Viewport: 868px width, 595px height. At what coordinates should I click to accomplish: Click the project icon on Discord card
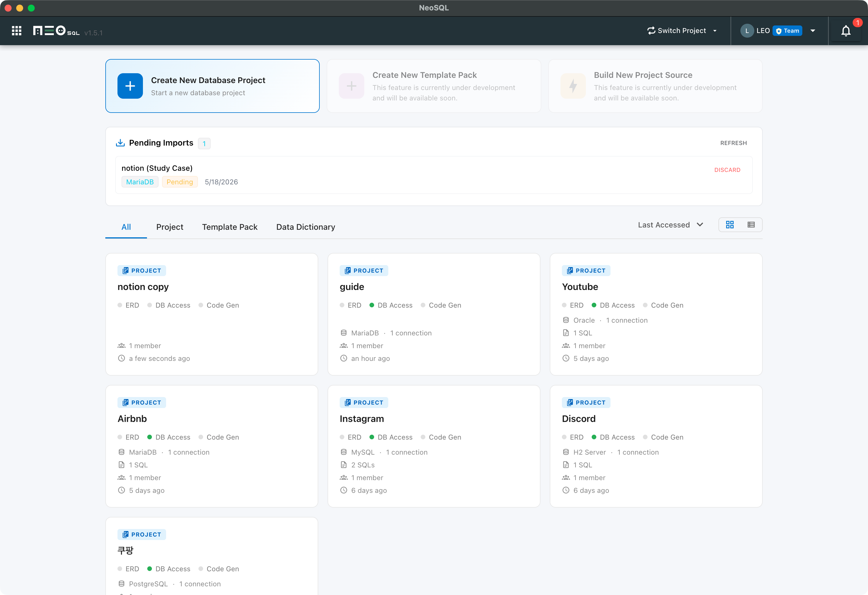[x=570, y=402]
